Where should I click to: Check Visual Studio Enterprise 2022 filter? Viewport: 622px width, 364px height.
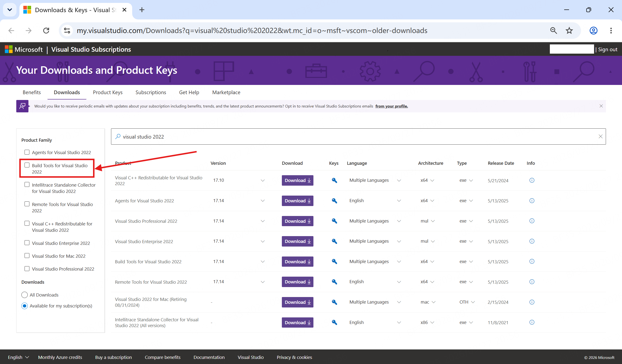point(27,243)
